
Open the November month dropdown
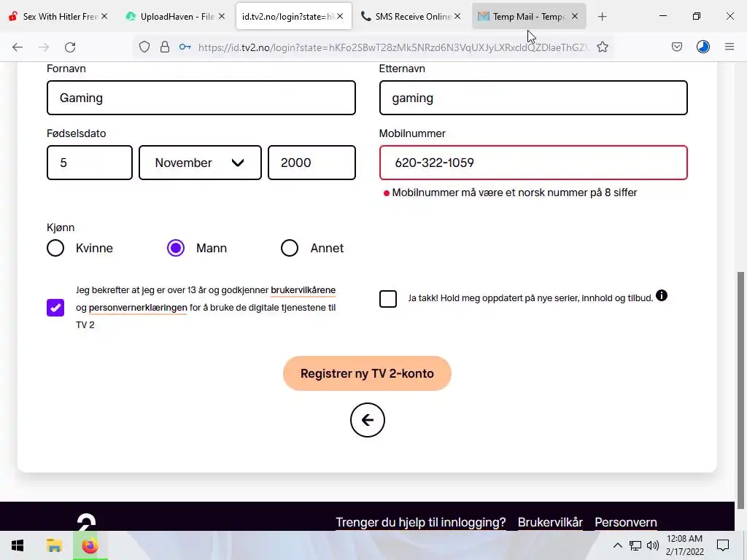pos(200,163)
